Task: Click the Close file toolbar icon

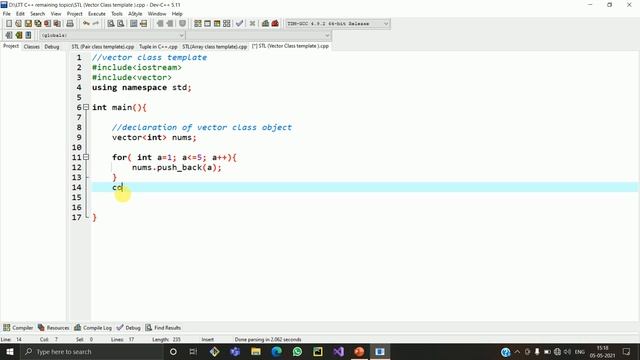Action: click(x=47, y=24)
